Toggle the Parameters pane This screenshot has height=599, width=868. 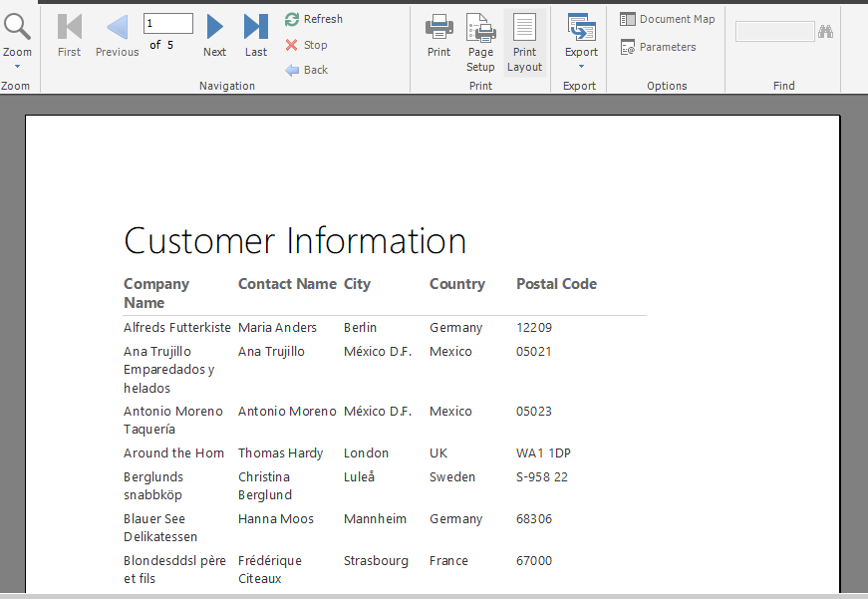pyautogui.click(x=658, y=47)
